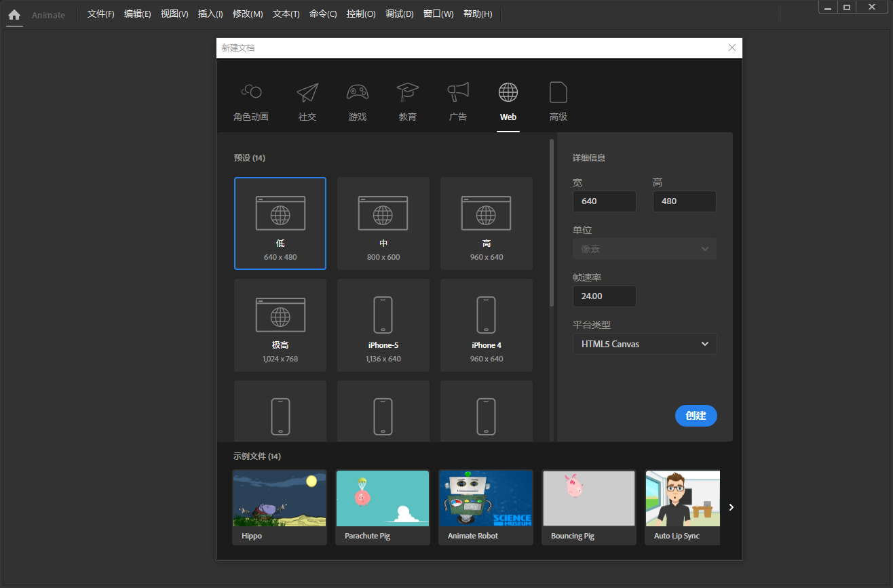Show next sample files with arrow
This screenshot has height=588, width=893.
(731, 507)
